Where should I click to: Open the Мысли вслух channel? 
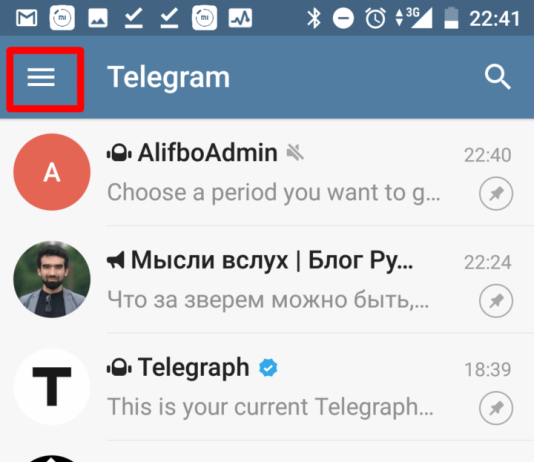click(267, 279)
